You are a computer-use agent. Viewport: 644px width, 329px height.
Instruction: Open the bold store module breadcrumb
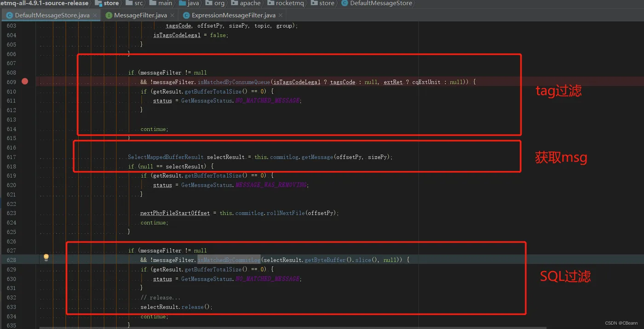click(x=107, y=3)
